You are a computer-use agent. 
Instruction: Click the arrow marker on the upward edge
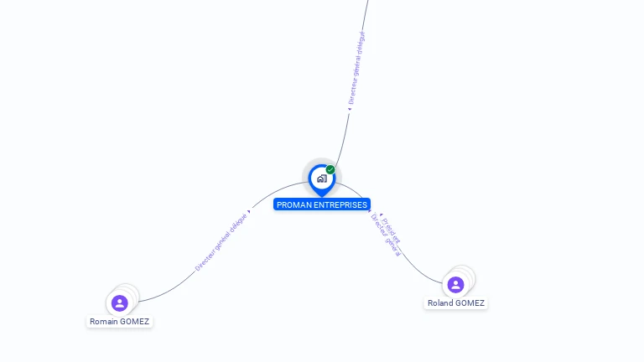(x=350, y=109)
